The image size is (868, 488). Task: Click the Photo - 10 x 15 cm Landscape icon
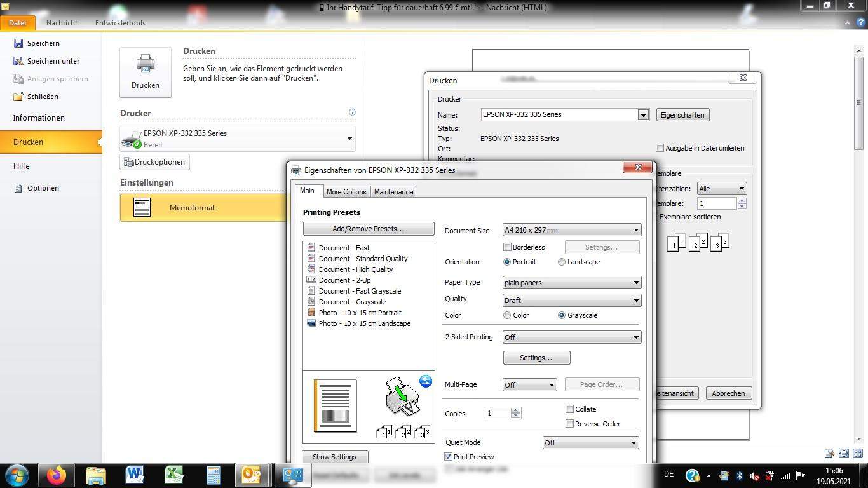[311, 323]
